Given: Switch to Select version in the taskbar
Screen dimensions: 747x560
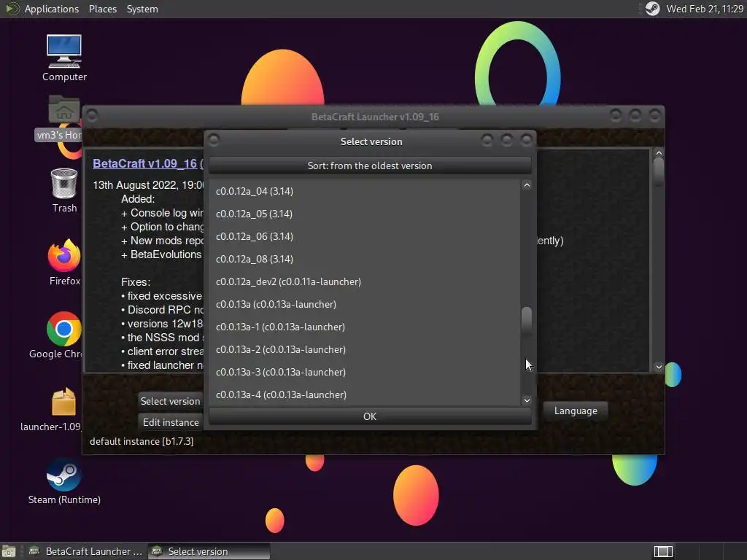Looking at the screenshot, I should (209, 551).
